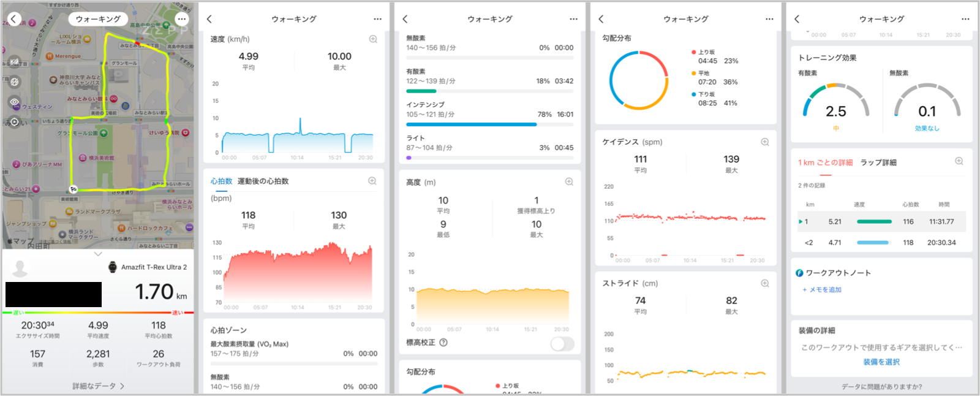Switch to the ラップ詳細 tab
The image size is (980, 396).
[878, 162]
